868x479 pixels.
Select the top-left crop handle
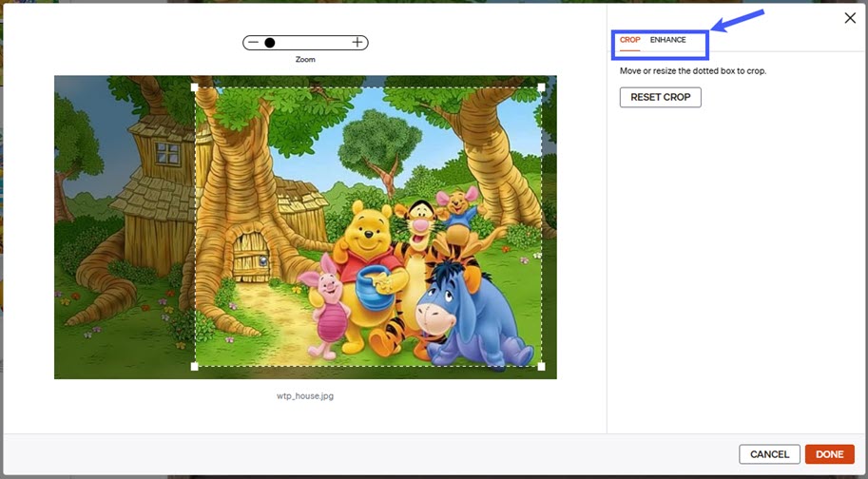pos(194,87)
